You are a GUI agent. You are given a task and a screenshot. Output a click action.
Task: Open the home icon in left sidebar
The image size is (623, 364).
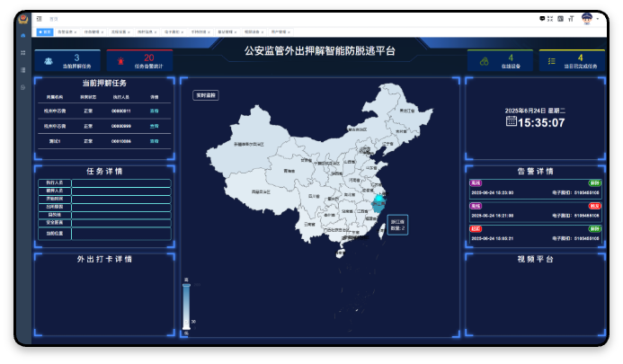[23, 36]
